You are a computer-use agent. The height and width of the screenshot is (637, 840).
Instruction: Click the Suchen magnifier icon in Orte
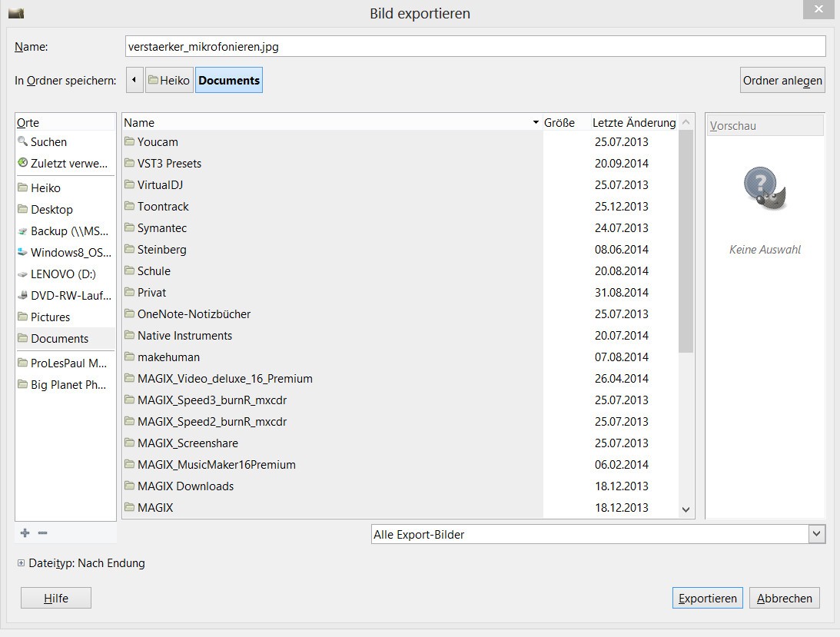pyautogui.click(x=23, y=141)
